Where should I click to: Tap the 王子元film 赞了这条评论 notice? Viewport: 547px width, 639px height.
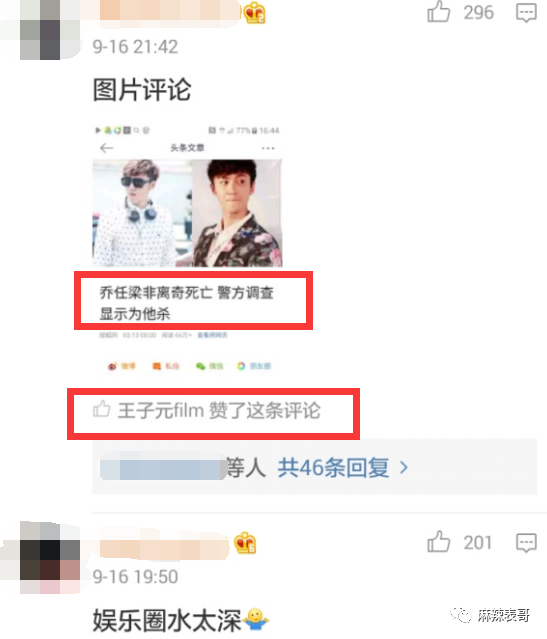[x=207, y=410]
